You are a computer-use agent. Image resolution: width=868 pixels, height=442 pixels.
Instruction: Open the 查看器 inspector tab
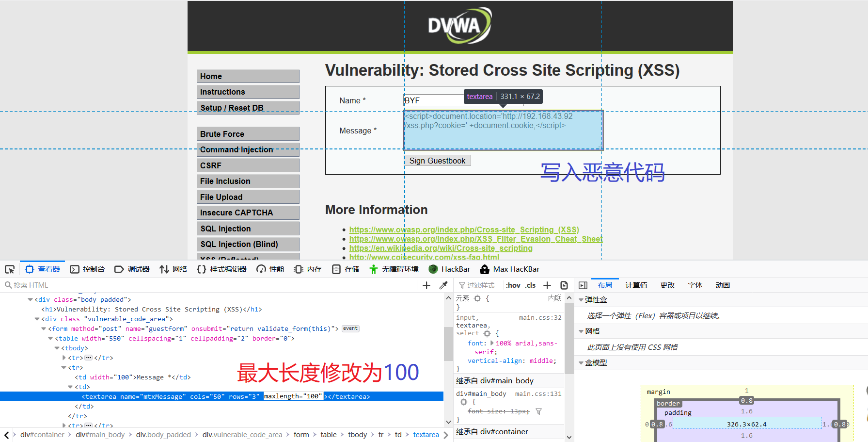43,269
